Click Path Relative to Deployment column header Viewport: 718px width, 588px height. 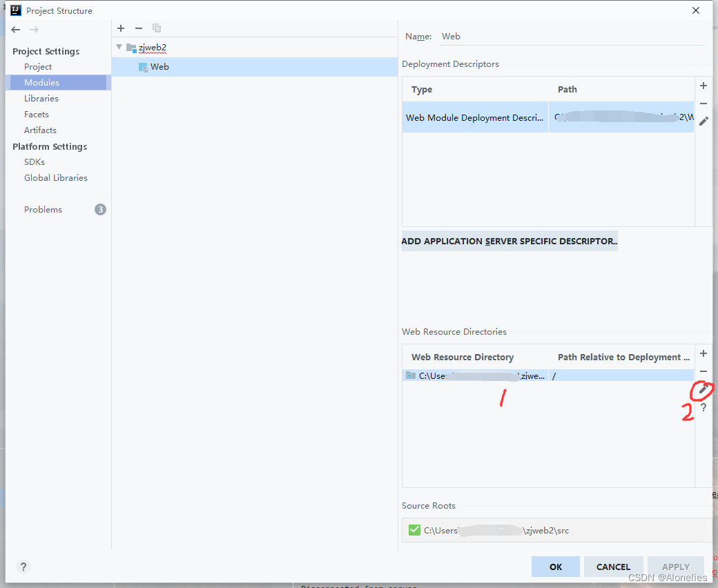click(623, 357)
